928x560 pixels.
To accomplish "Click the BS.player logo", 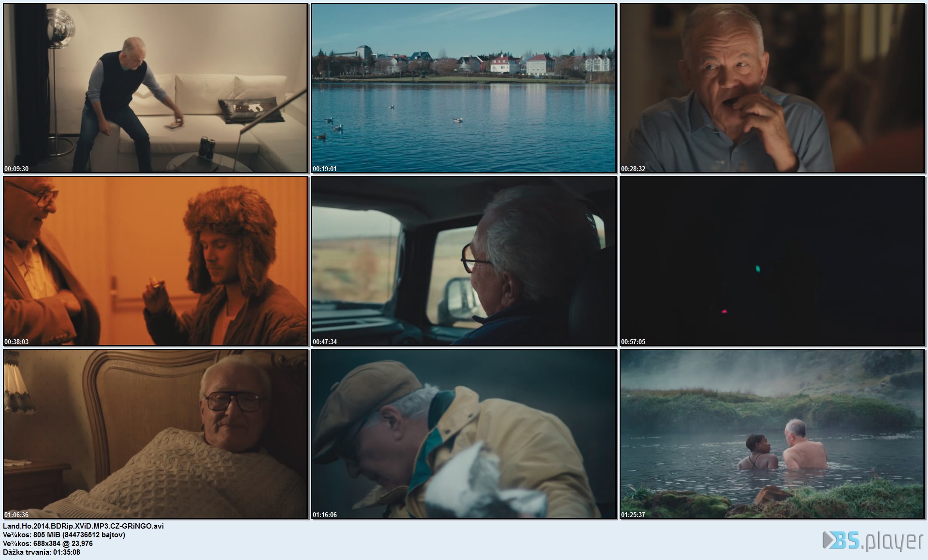I will (x=873, y=541).
